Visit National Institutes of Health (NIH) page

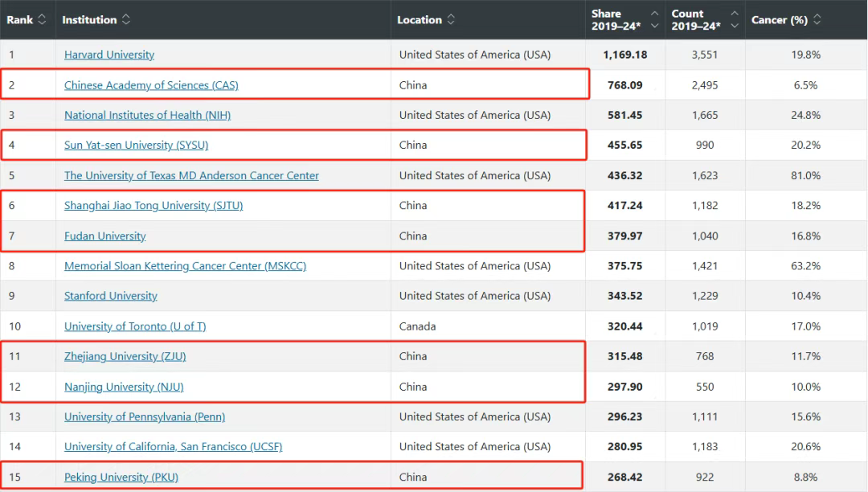coord(147,115)
